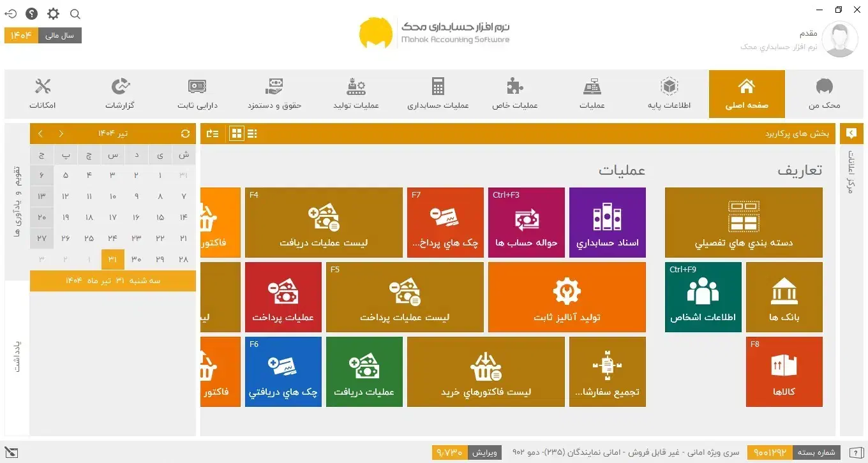Refresh the calendar using the refresh icon
This screenshot has width=868, height=463.
pos(185,134)
